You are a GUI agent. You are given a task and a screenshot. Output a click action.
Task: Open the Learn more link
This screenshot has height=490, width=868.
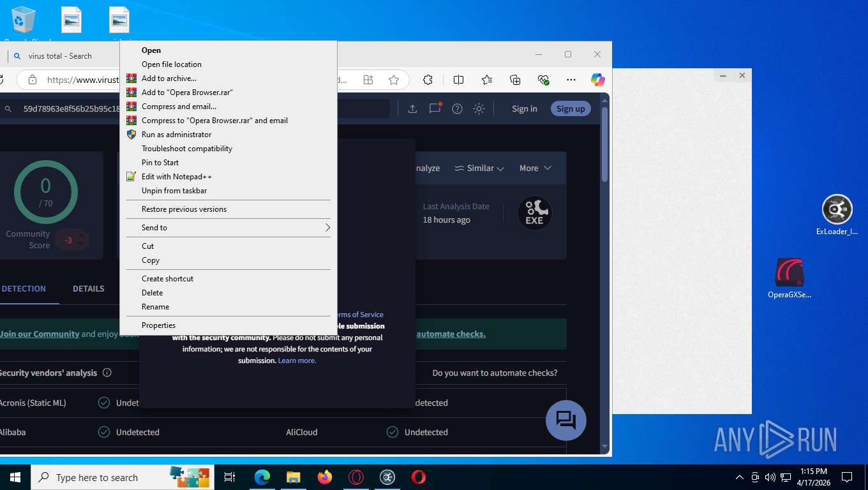(297, 360)
